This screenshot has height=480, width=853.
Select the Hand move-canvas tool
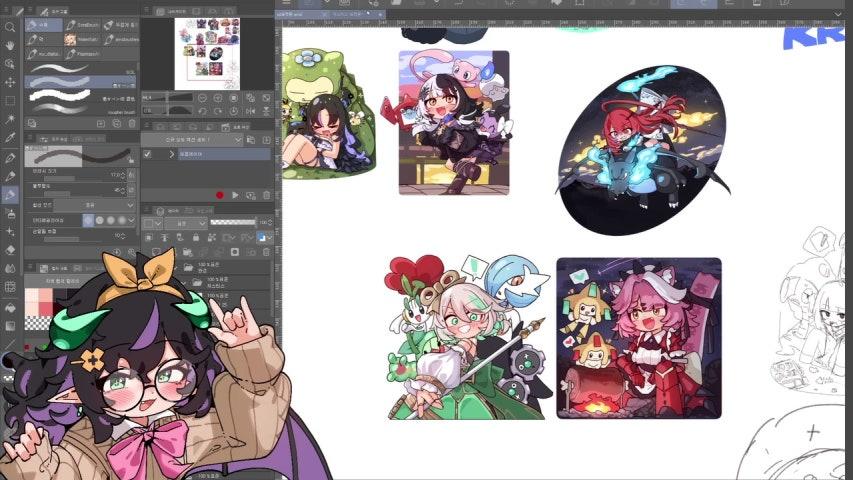10,45
